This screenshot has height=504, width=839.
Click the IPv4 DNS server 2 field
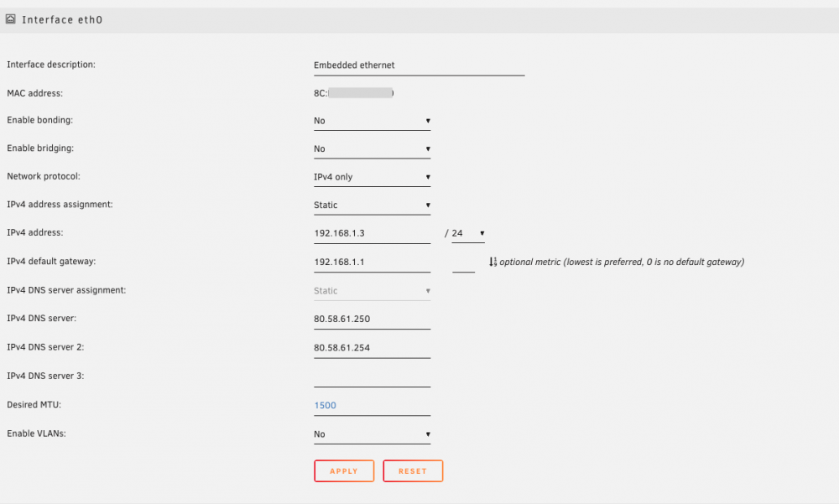pos(372,348)
